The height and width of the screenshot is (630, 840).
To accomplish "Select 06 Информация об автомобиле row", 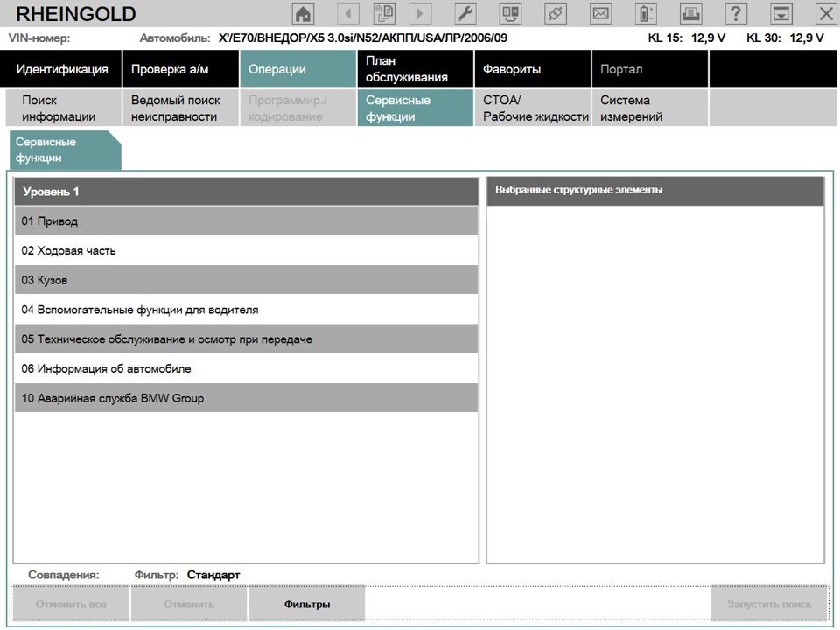I will point(246,368).
